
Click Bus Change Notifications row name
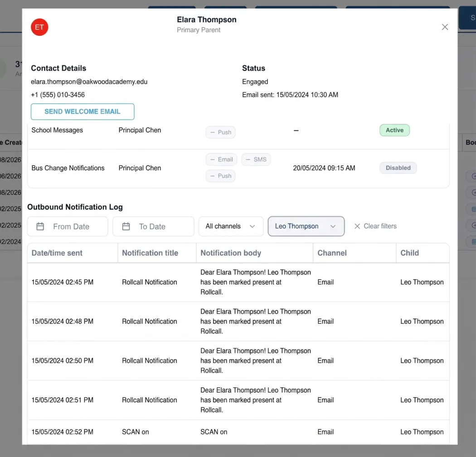[68, 168]
